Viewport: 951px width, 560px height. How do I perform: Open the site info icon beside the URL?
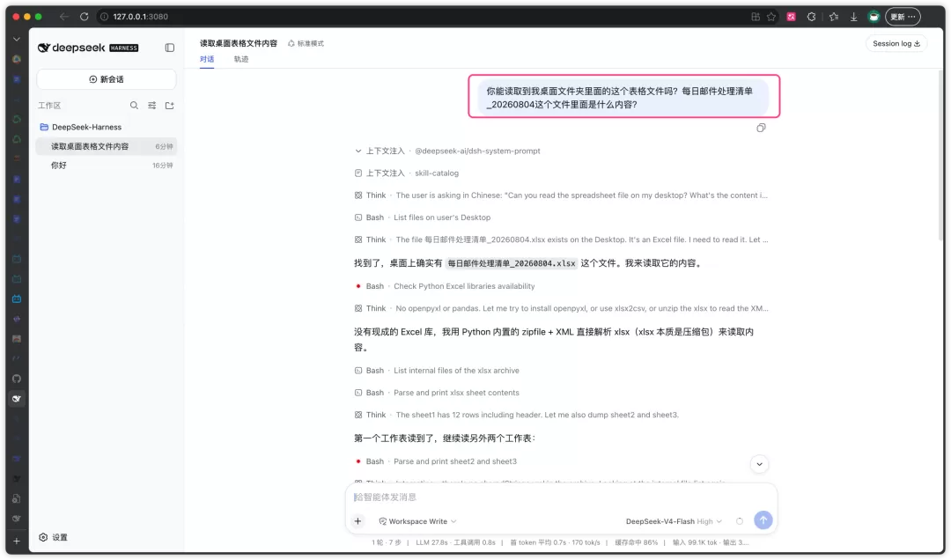[x=104, y=17]
